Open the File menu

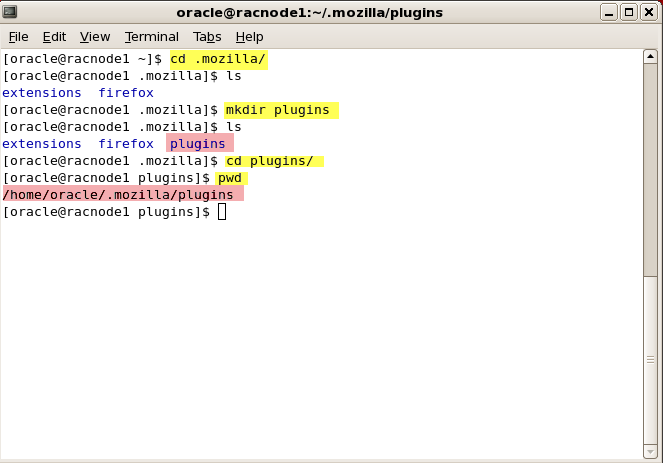tap(18, 36)
